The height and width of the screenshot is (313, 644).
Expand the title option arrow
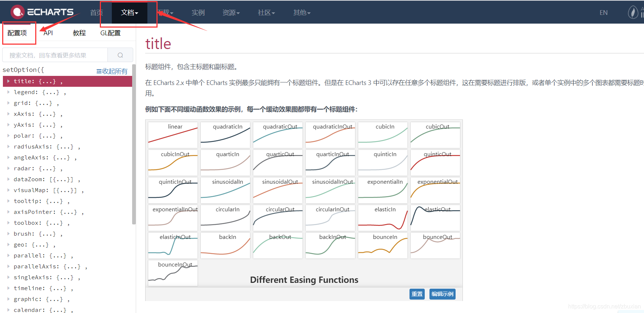pyautogui.click(x=8, y=81)
